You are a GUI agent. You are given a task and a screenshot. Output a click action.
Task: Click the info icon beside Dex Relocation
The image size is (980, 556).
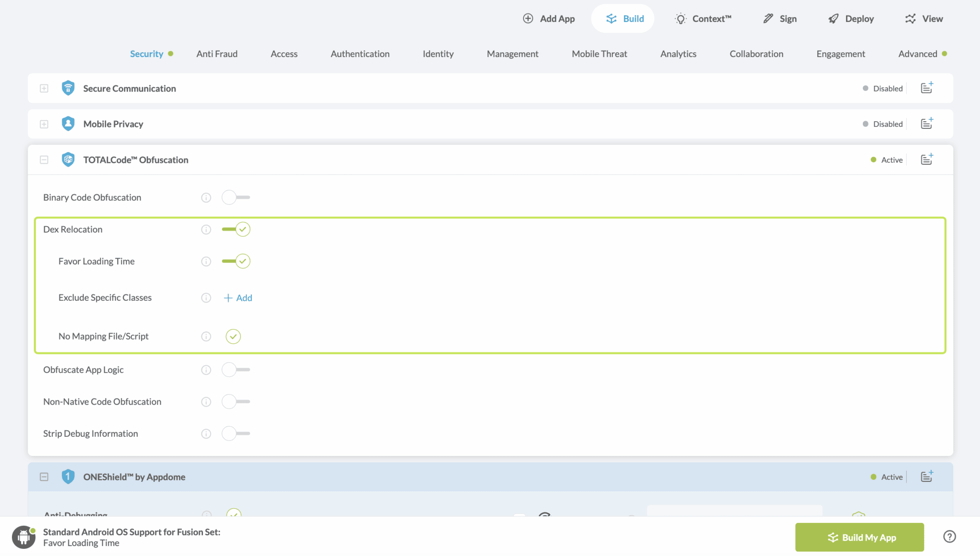(x=206, y=229)
